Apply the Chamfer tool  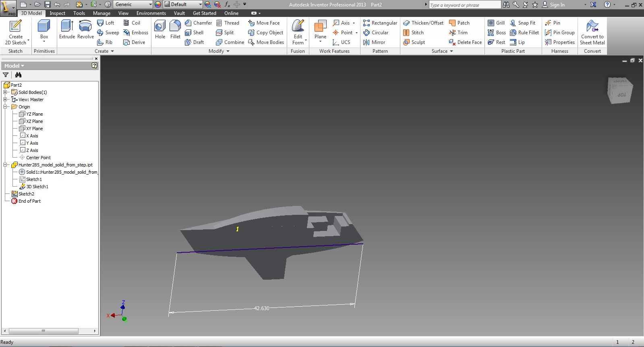point(198,23)
